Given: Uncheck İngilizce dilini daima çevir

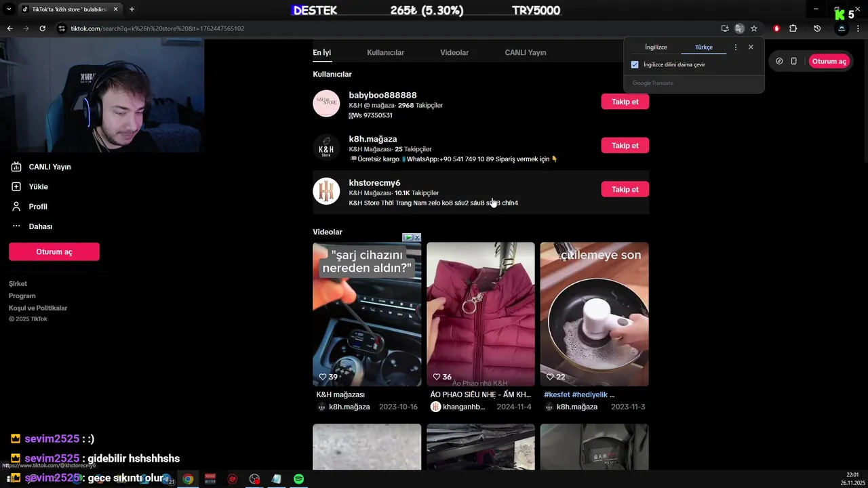Looking at the screenshot, I should pos(635,64).
